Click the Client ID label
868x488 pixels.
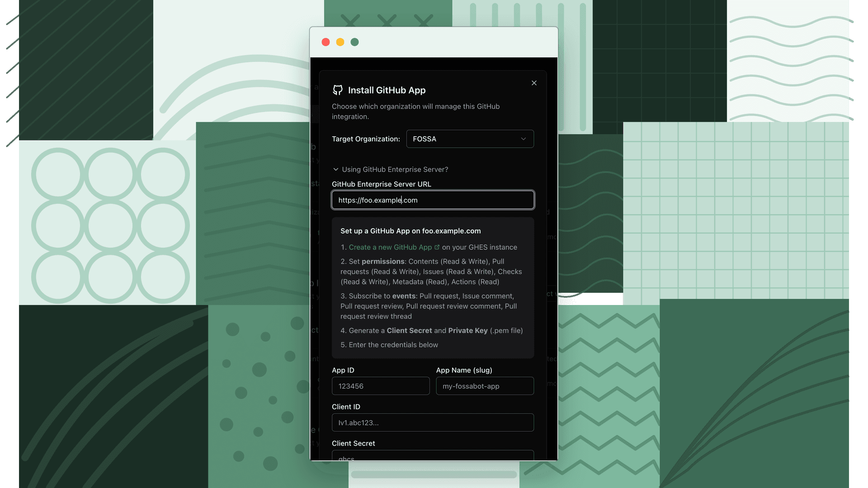pyautogui.click(x=346, y=407)
